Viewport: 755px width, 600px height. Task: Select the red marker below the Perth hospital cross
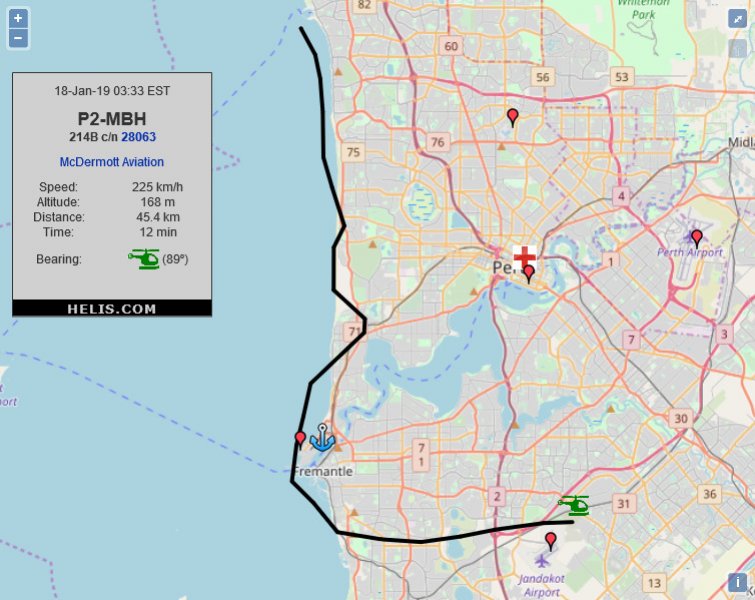coord(529,273)
